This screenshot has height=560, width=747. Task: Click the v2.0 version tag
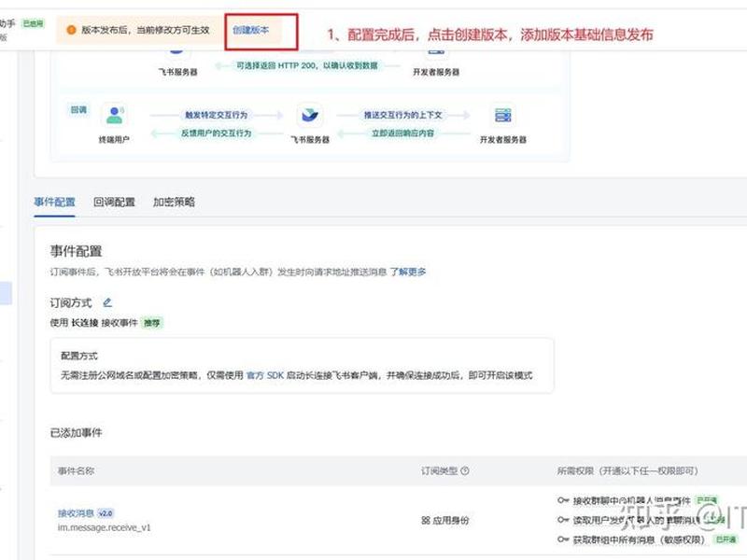[x=106, y=513]
